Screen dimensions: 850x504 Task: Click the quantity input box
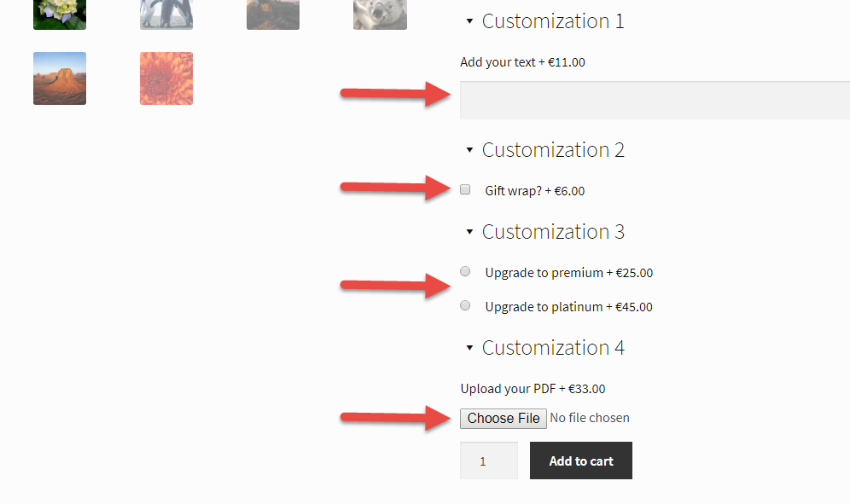coord(489,461)
